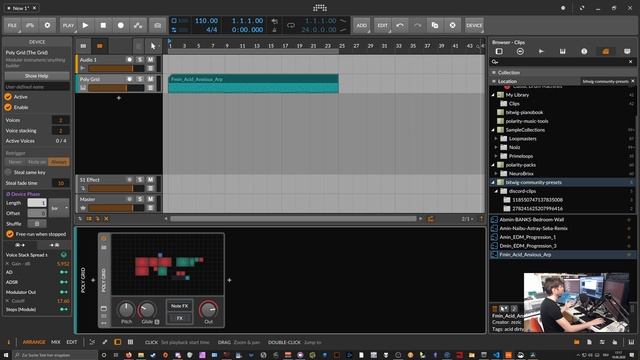
Task: Click the Steps (Module) modulator routing icon
Action: [64, 309]
